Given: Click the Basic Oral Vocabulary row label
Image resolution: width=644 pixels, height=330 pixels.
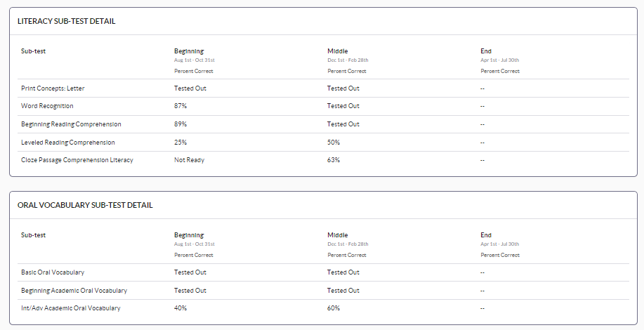Looking at the screenshot, I should 53,272.
